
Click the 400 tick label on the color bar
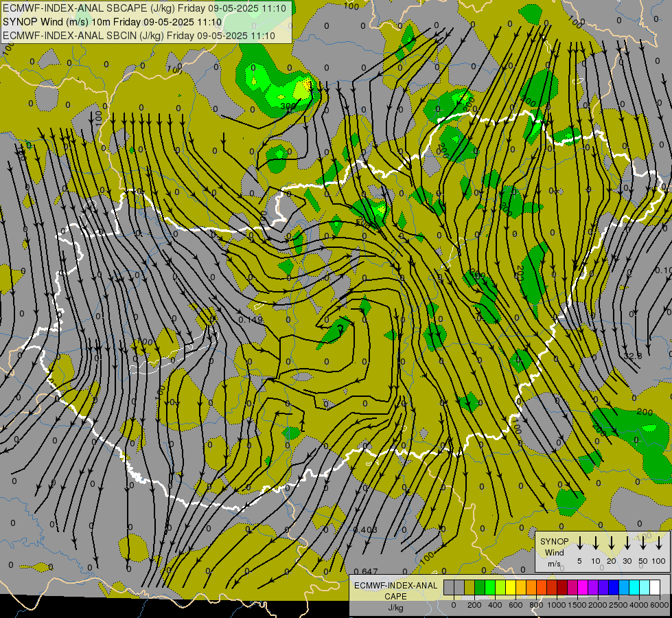(x=495, y=605)
